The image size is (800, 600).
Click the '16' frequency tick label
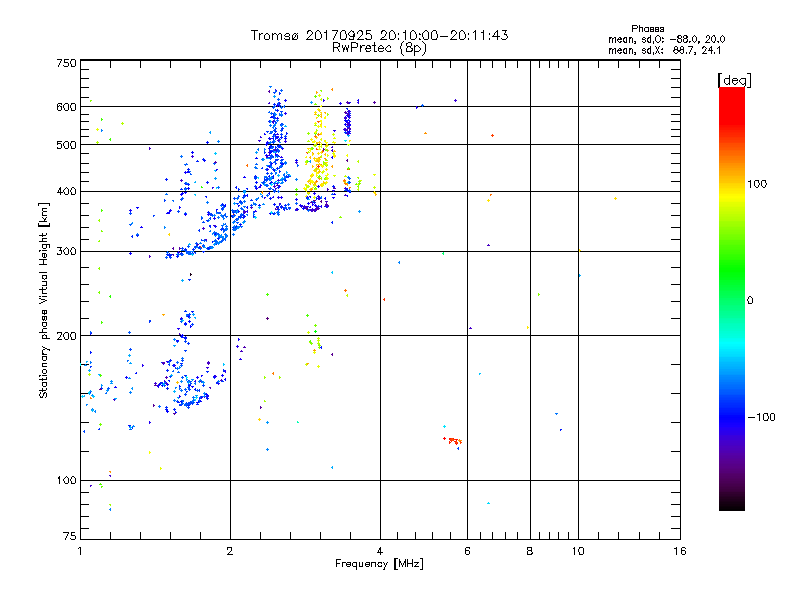pyautogui.click(x=680, y=551)
